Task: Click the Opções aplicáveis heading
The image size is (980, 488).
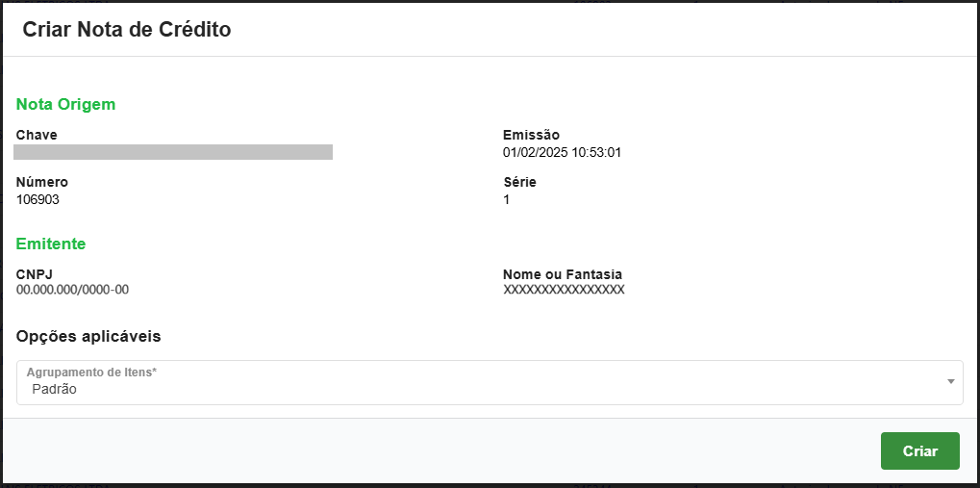Action: [88, 336]
